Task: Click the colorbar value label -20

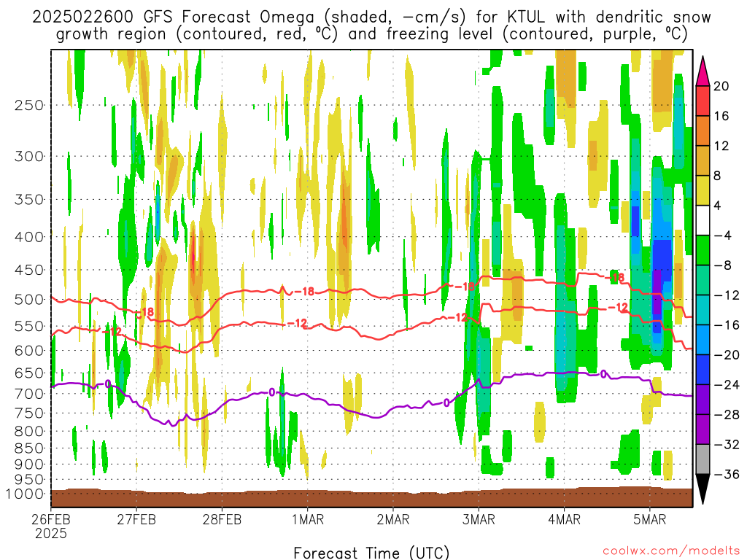Action: point(727,355)
